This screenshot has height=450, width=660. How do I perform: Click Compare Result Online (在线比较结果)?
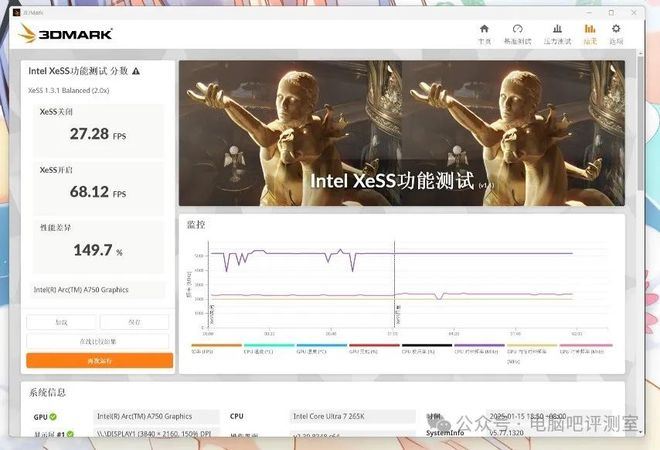pos(98,341)
